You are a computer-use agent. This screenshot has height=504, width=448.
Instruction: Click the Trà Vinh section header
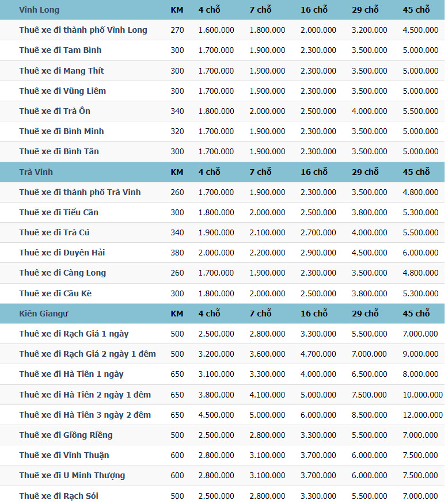tap(36, 172)
